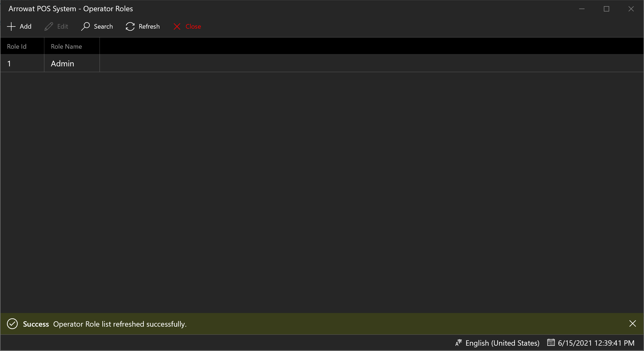Sort by Role Id column header
This screenshot has width=644, height=351.
click(22, 46)
